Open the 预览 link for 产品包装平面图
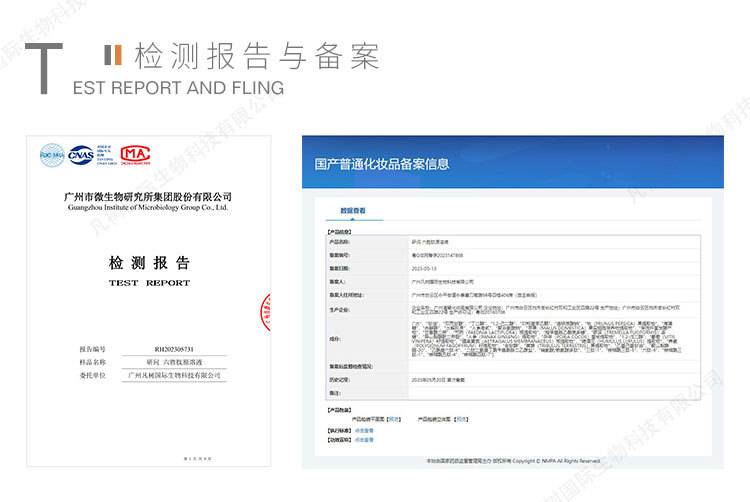The width and height of the screenshot is (750, 502). 394,419
